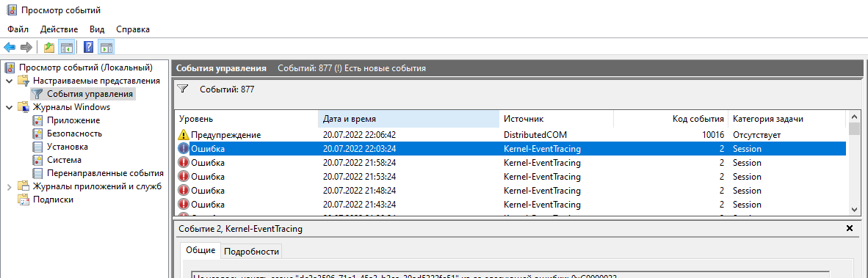Select Подписки in the tree
The width and height of the screenshot is (868, 278).
coord(53,200)
